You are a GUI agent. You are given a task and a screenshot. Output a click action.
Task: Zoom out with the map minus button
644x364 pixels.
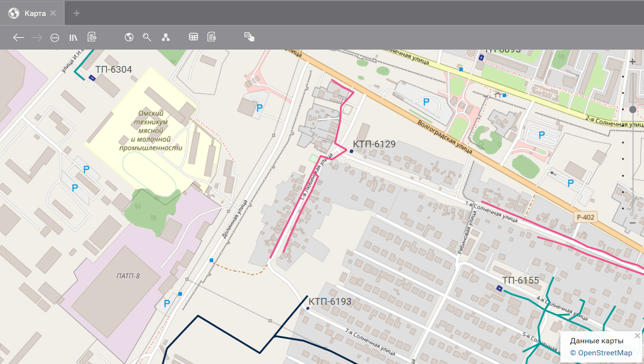[632, 222]
